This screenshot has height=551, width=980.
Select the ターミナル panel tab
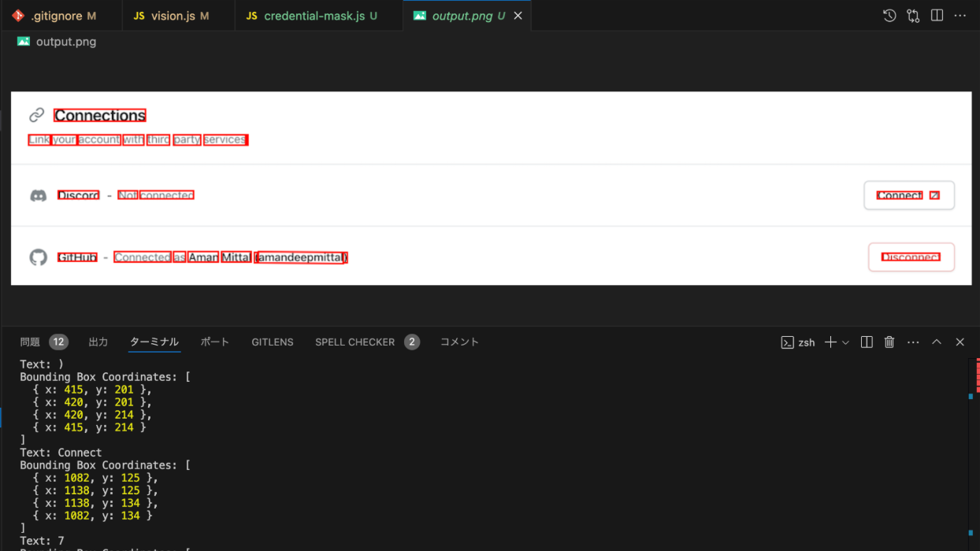click(154, 342)
